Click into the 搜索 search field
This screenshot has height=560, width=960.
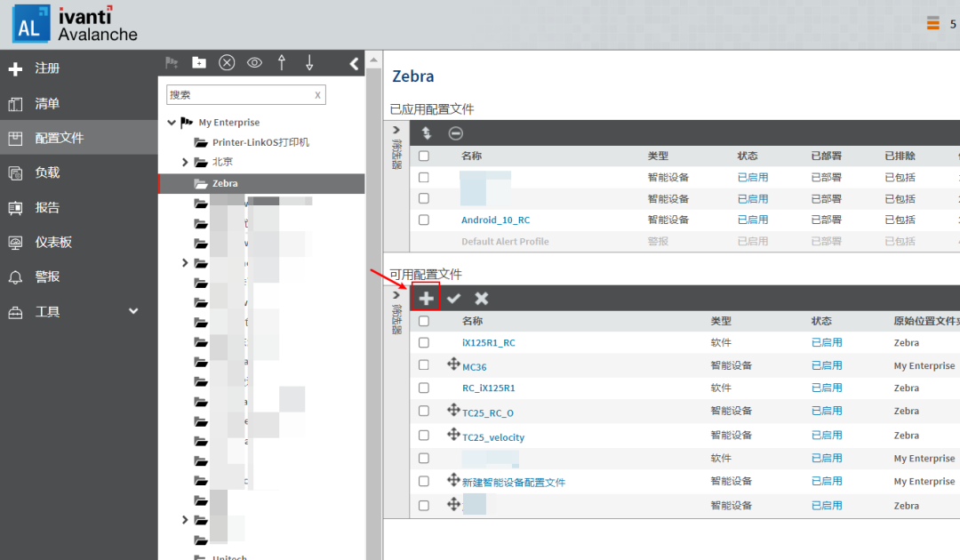238,94
